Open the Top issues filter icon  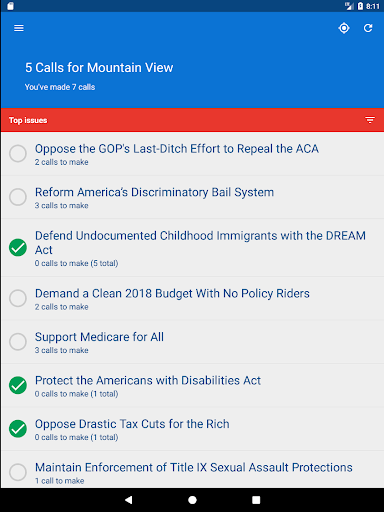pos(370,120)
